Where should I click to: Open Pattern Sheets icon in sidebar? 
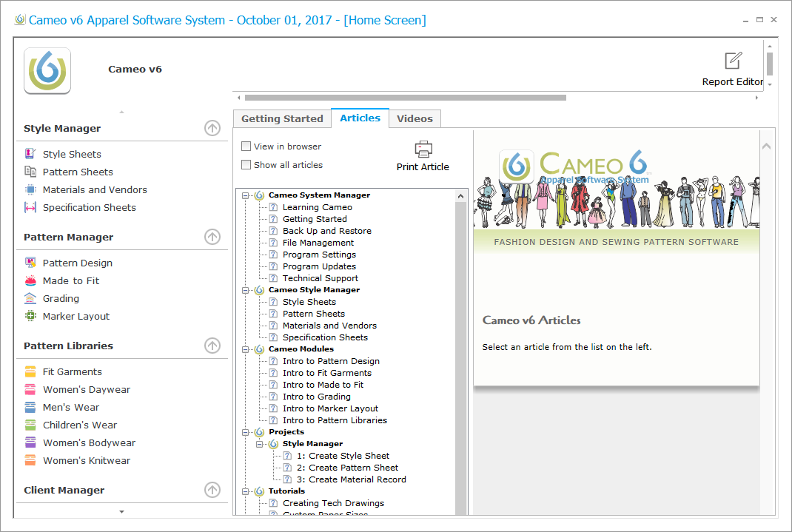pos(30,172)
